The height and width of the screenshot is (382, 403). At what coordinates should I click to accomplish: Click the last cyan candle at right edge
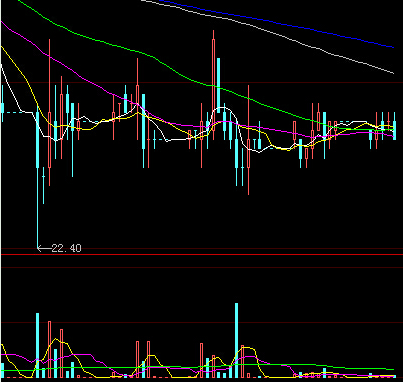[x=395, y=126]
